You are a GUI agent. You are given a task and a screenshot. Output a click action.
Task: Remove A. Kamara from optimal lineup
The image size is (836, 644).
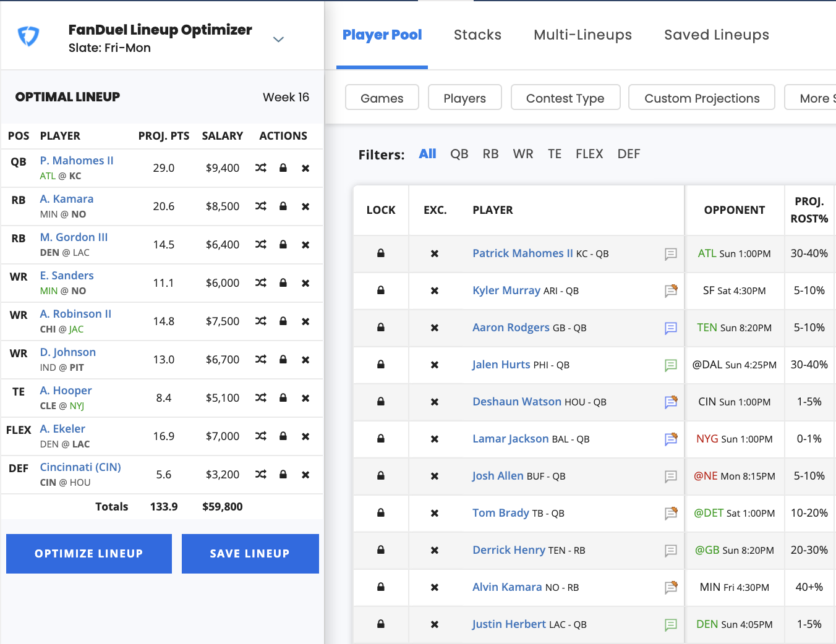coord(305,206)
